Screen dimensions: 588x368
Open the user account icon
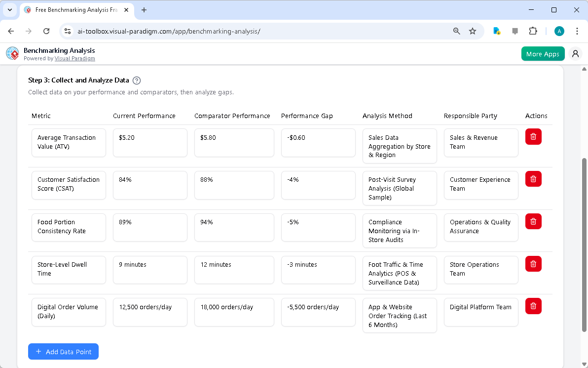(x=575, y=53)
